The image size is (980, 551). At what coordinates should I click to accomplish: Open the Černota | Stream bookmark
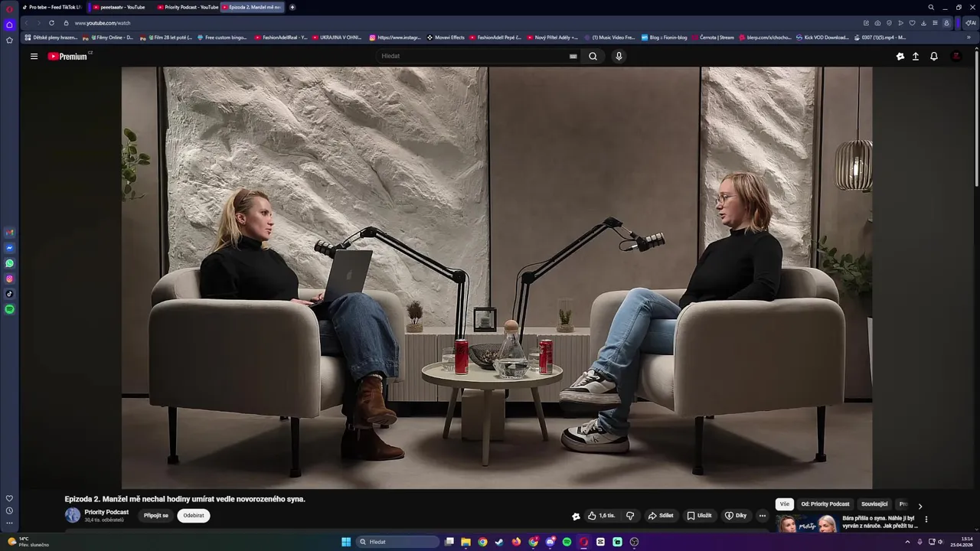713,37
